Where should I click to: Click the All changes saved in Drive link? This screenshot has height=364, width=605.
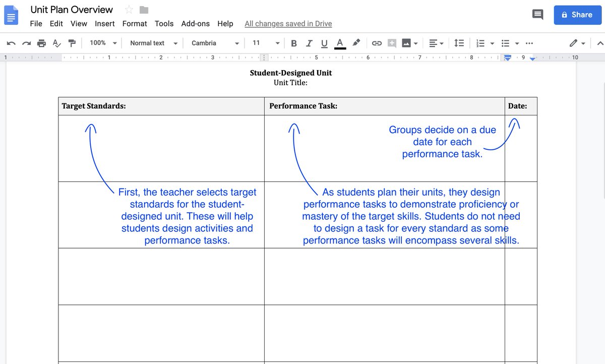click(288, 23)
